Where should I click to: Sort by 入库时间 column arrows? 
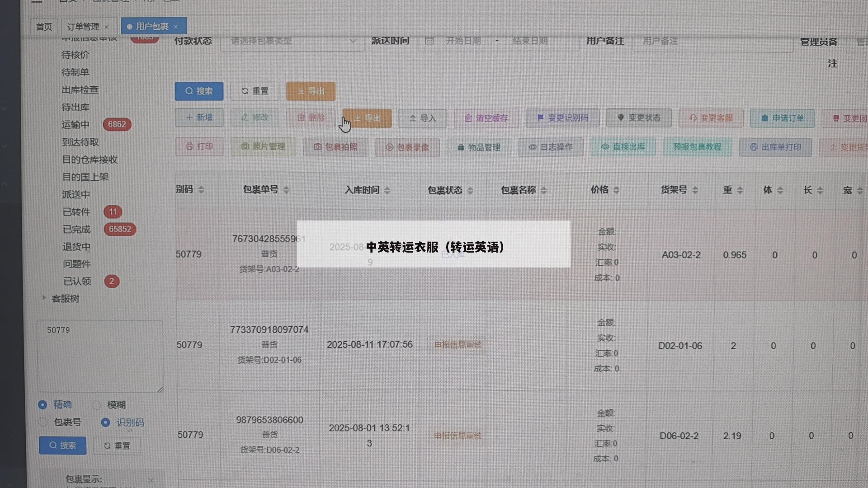click(387, 190)
